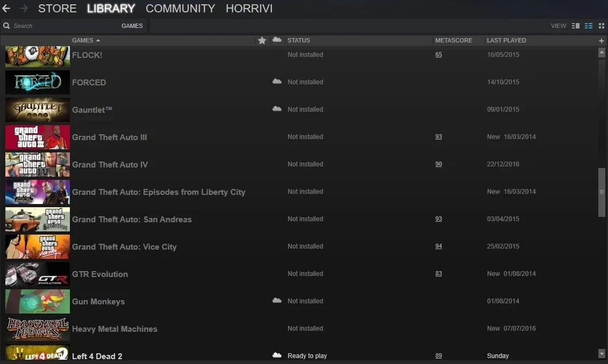Image resolution: width=608 pixels, height=364 pixels.
Task: Select Episodes from Liberty City thumbnail
Action: (38, 192)
